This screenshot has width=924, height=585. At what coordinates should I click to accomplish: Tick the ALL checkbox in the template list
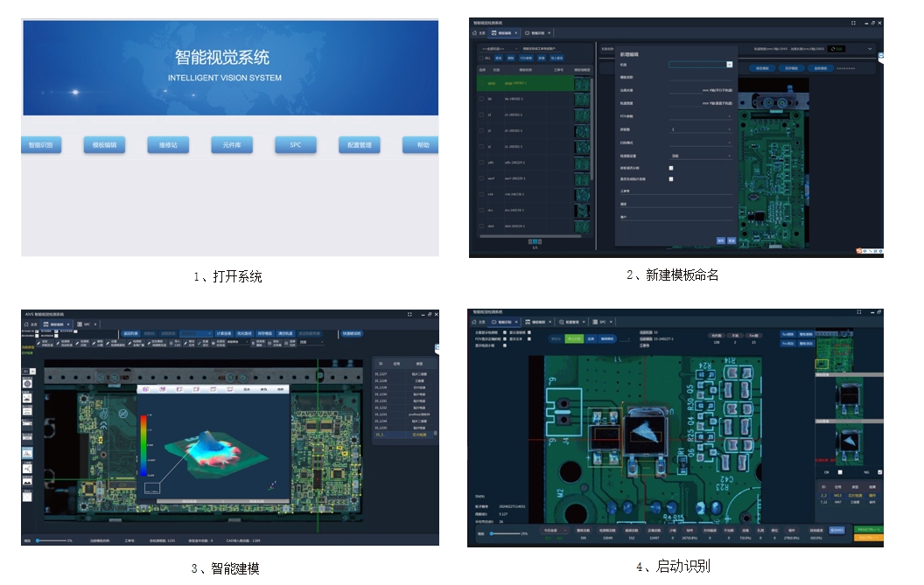481,58
